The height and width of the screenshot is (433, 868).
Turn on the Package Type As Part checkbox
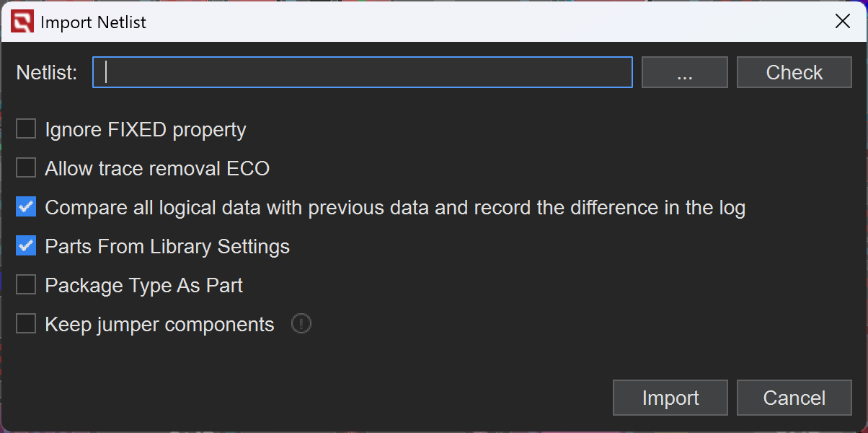(26, 285)
